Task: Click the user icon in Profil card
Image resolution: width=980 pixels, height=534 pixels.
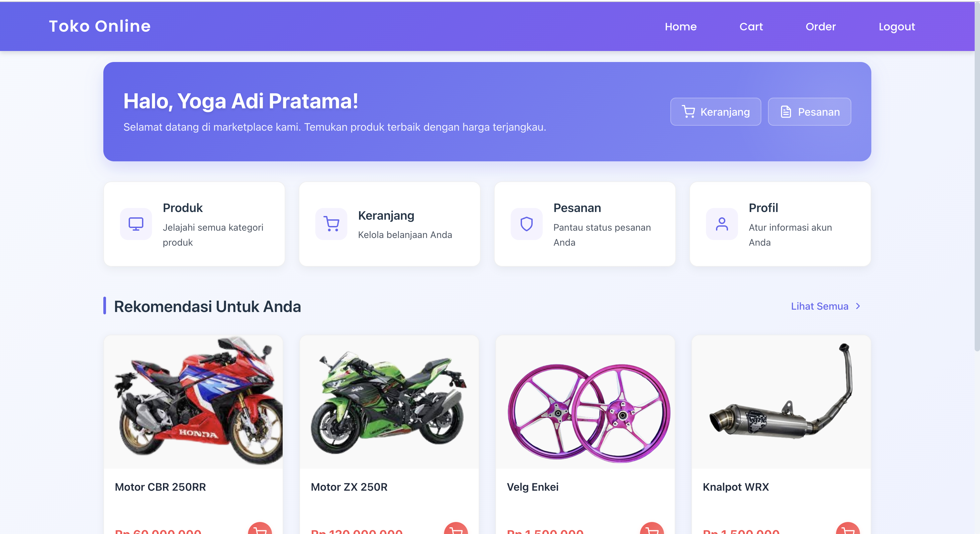Action: click(x=722, y=224)
